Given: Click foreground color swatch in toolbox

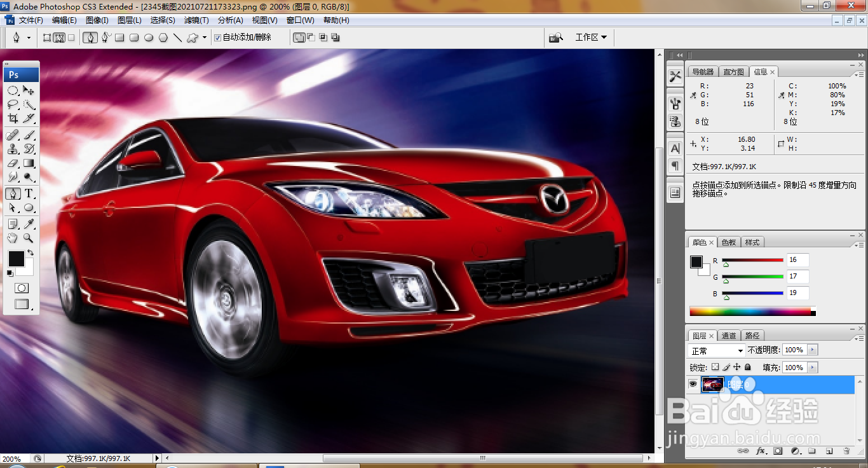Looking at the screenshot, I should pos(16,258).
